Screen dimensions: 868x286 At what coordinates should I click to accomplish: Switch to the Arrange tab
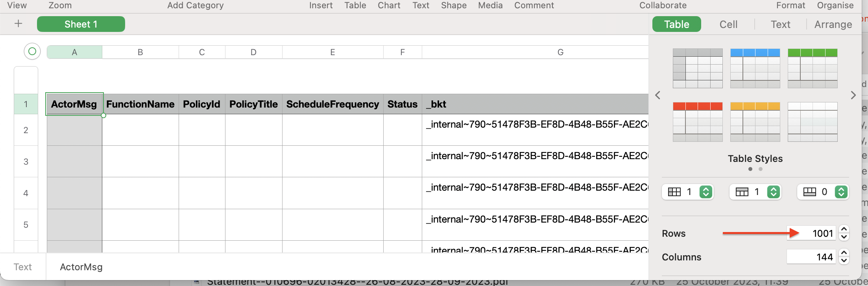833,24
